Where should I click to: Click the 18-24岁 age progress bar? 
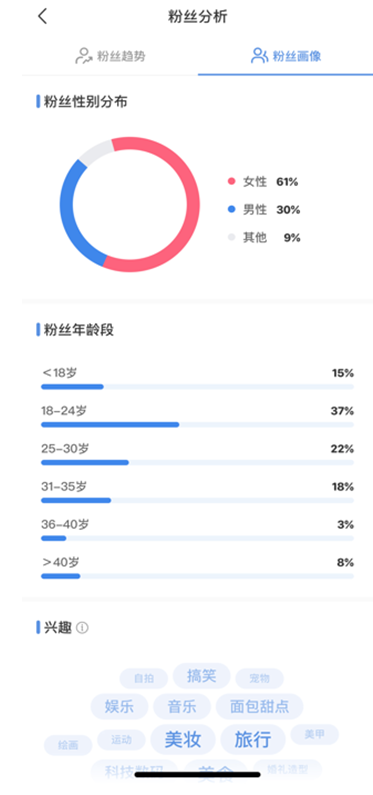(198, 424)
